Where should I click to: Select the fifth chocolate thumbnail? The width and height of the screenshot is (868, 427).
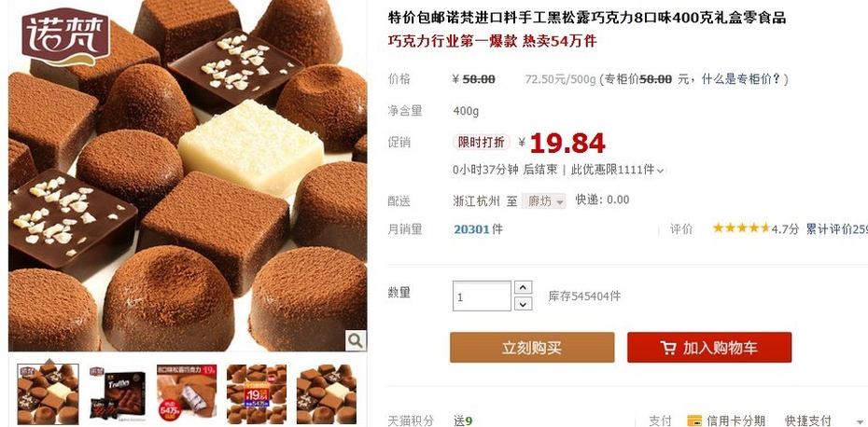pyautogui.click(x=326, y=393)
